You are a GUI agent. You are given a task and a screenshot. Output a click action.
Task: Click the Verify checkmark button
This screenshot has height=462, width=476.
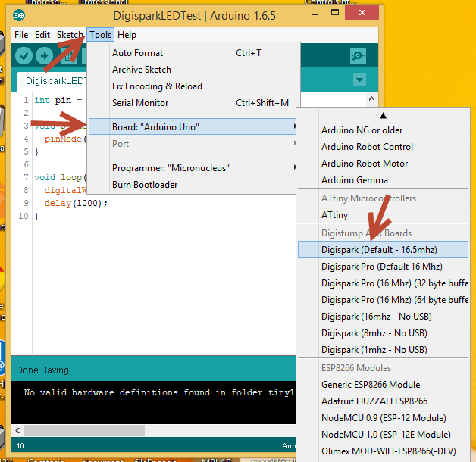pos(24,56)
